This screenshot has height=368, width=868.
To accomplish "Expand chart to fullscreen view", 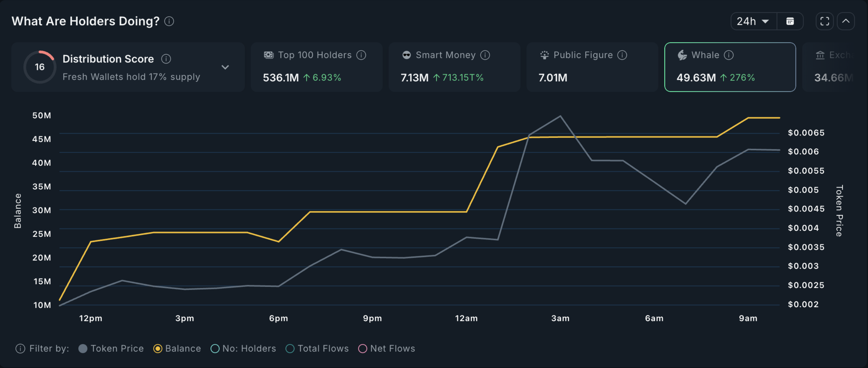I will 824,21.
